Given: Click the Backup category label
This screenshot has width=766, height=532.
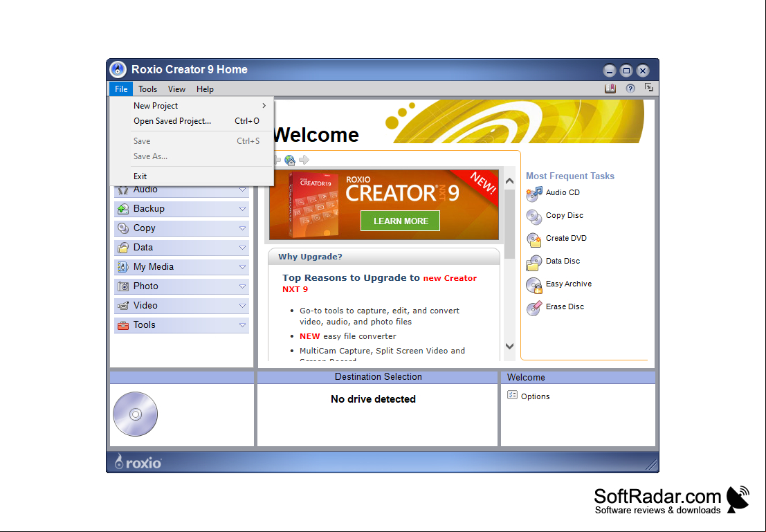Looking at the screenshot, I should (x=149, y=209).
